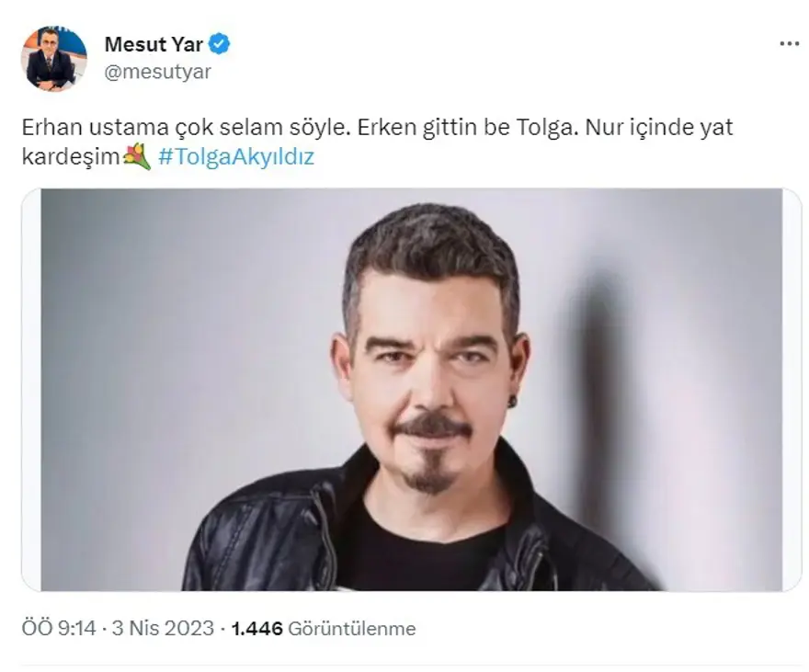Click the 3 Nis 2023 date
Image resolution: width=809 pixels, height=672 pixels.
(x=163, y=628)
